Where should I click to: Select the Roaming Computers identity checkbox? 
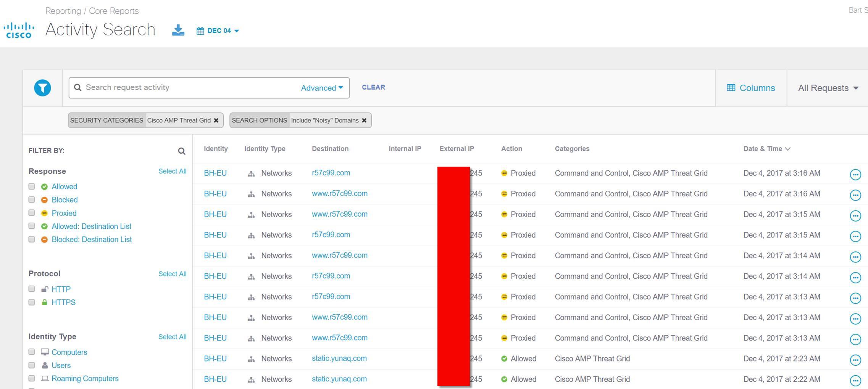(32, 378)
